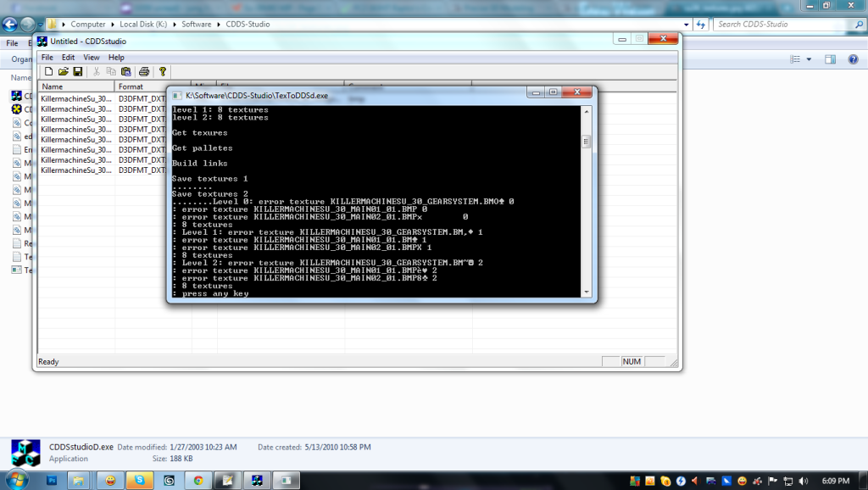The width and height of the screenshot is (868, 490).
Task: Open About via the question mark icon
Action: pos(163,72)
